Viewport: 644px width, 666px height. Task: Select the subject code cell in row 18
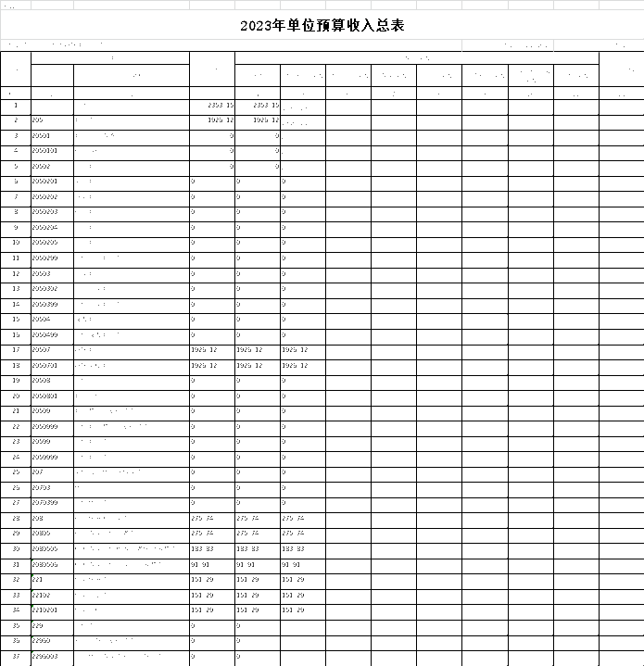(x=52, y=366)
